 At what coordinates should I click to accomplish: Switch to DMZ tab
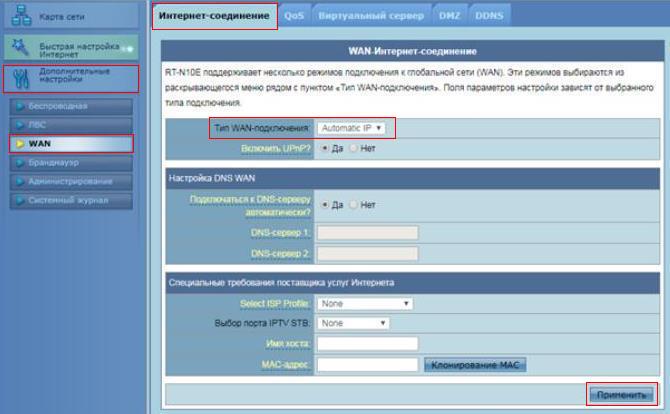[450, 16]
